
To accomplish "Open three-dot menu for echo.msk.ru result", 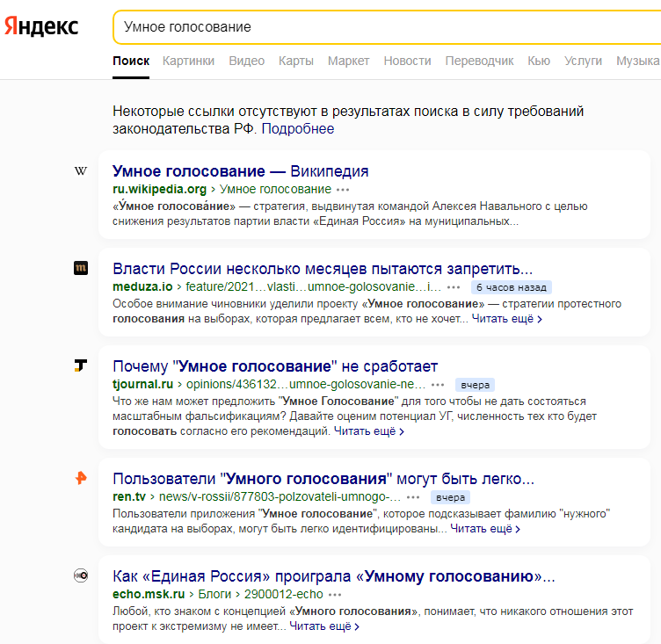I will [x=335, y=595].
